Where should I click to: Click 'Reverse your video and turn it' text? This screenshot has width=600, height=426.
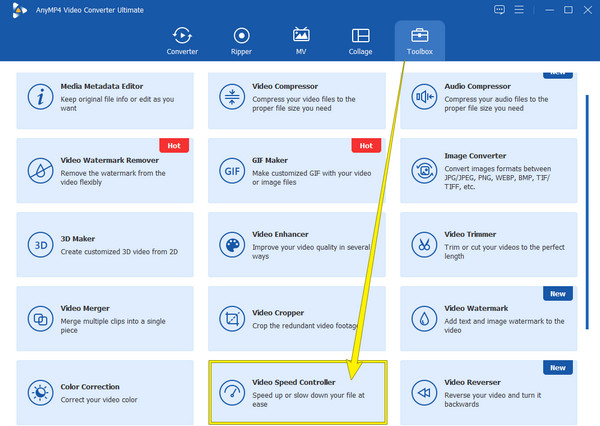(493, 395)
